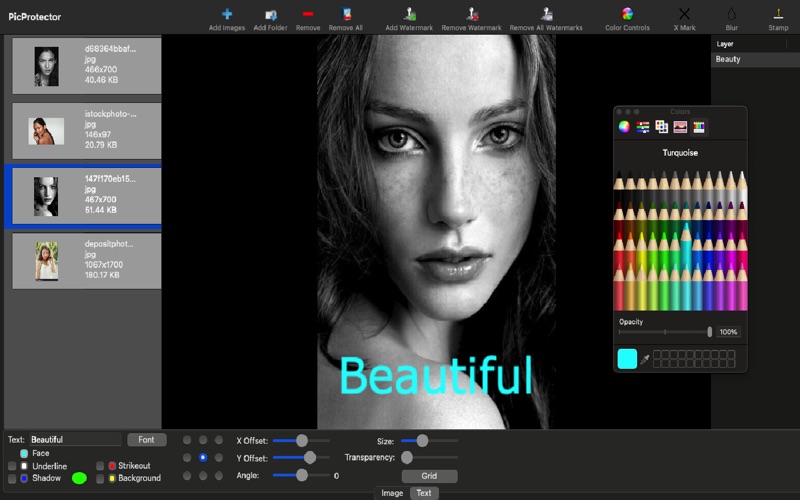Switch to the Image tab
This screenshot has width=800, height=500.
click(392, 493)
